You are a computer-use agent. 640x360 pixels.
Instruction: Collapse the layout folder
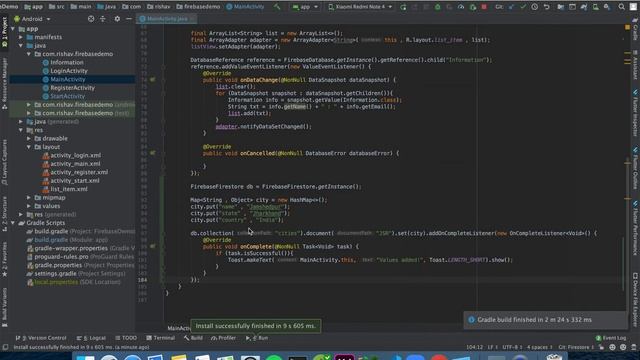29,147
